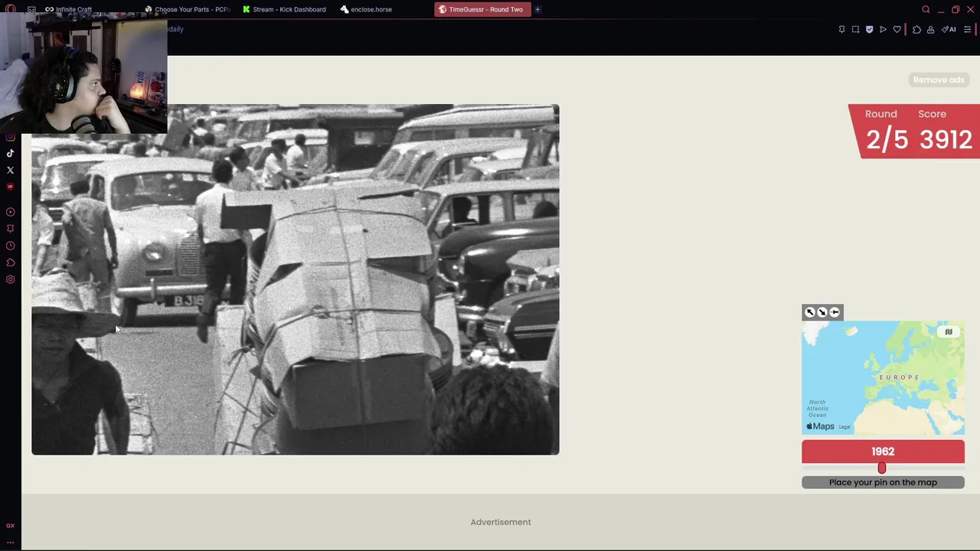
Task: Open the profile account icon
Action: coord(930,29)
